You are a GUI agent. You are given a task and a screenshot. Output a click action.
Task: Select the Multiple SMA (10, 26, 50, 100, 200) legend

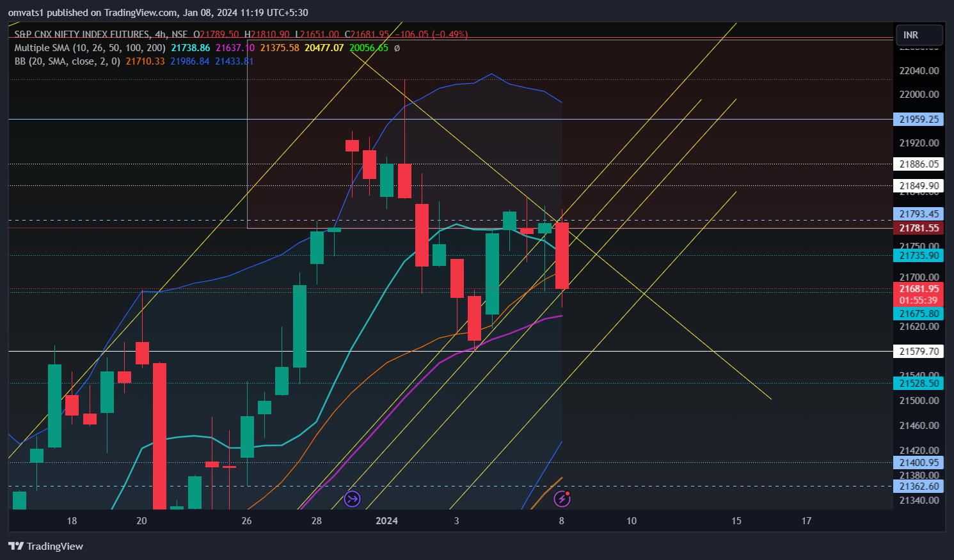click(90, 48)
